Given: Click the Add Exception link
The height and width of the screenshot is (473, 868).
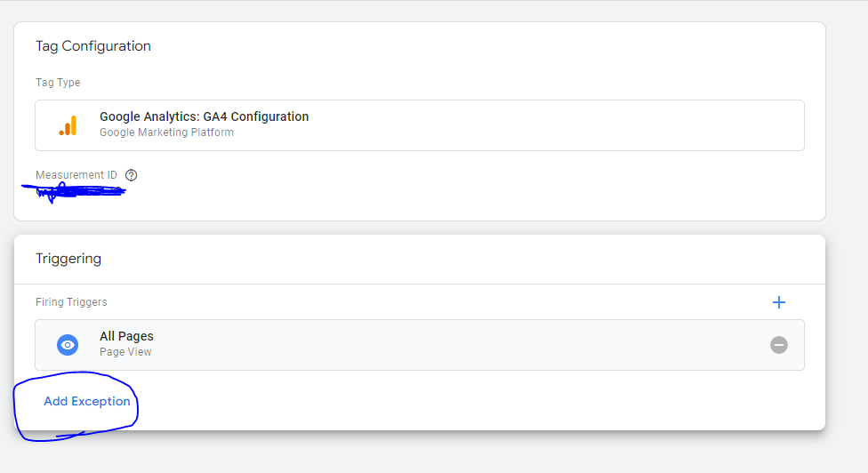Looking at the screenshot, I should coord(87,401).
